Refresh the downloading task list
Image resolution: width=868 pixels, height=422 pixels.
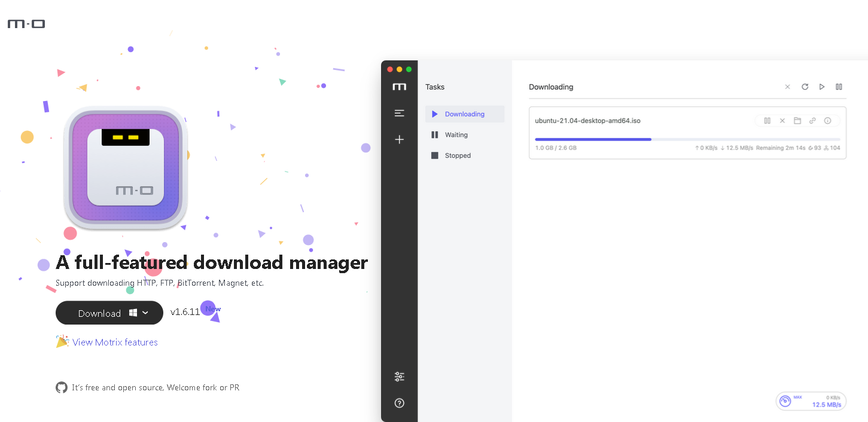[x=805, y=87]
